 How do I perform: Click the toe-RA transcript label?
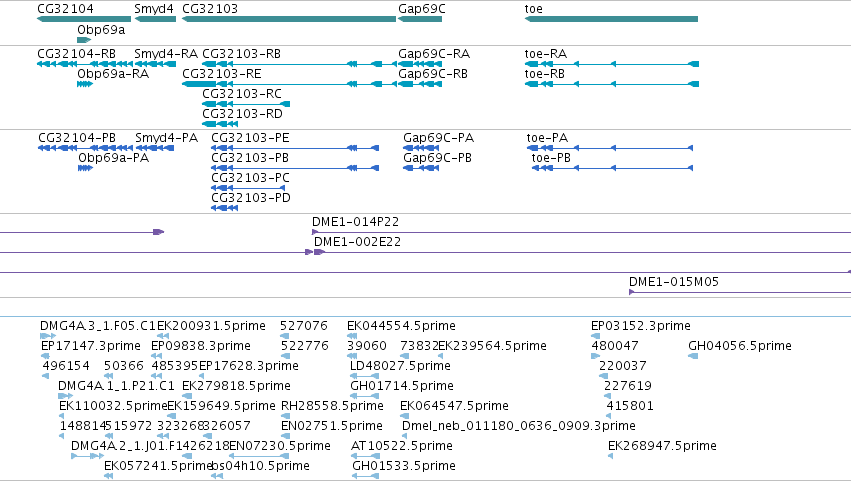click(546, 54)
